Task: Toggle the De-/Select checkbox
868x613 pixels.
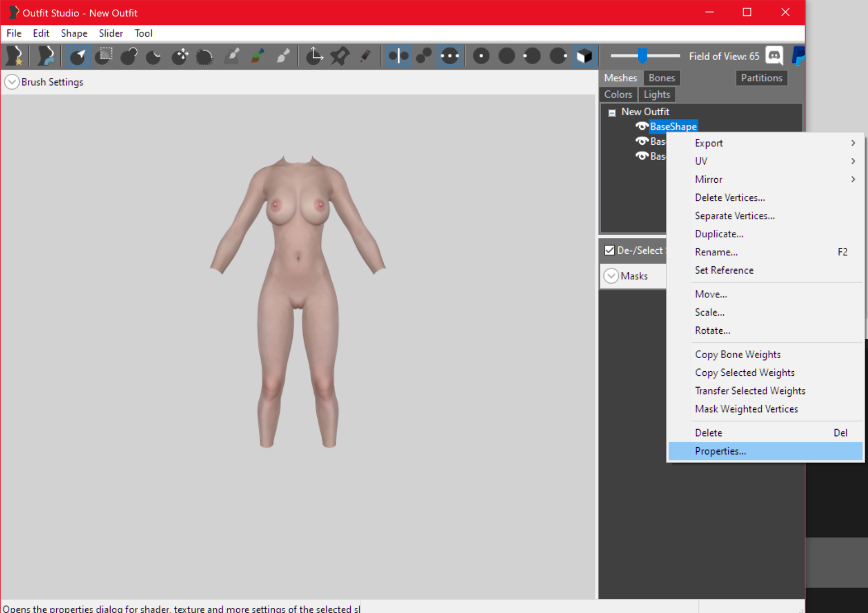Action: click(610, 250)
